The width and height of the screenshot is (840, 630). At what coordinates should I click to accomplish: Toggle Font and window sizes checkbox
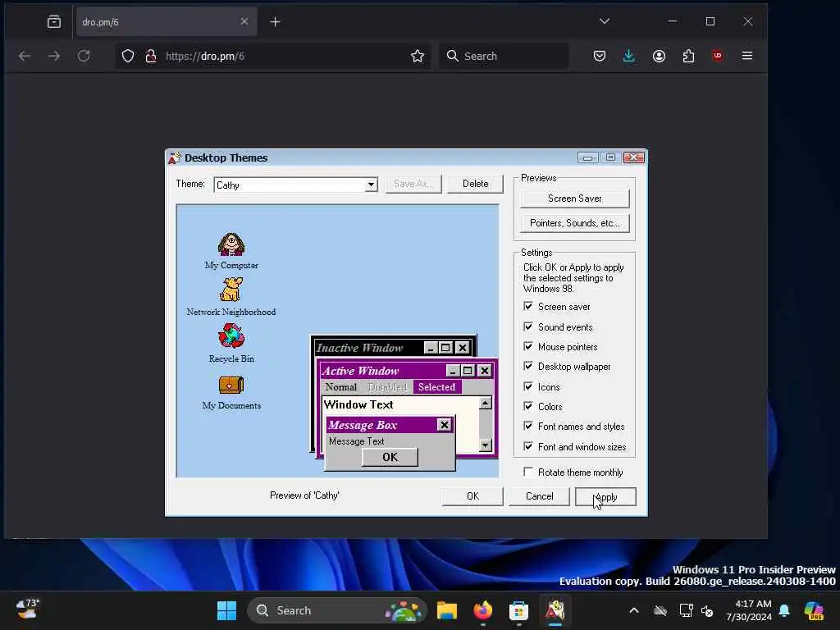pos(528,446)
